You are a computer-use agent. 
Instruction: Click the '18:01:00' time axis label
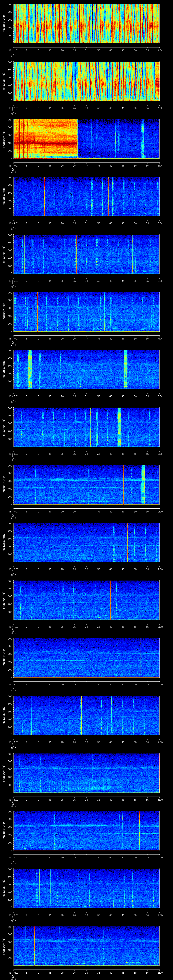click(14, 50)
